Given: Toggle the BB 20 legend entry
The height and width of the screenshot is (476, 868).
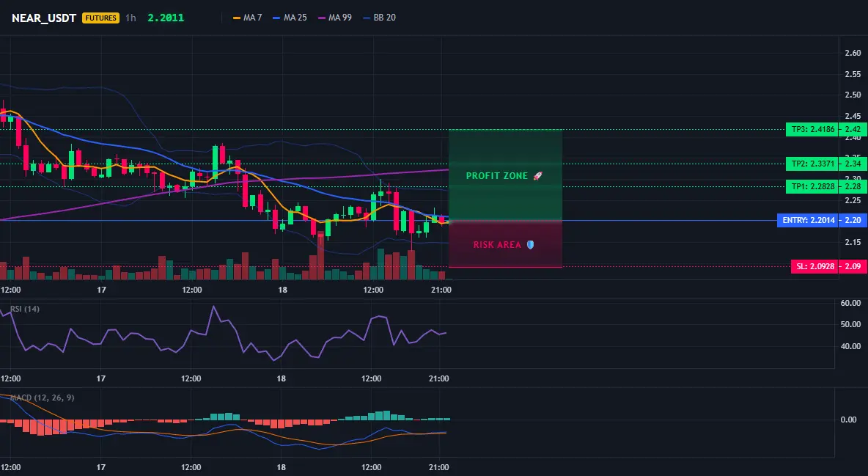Looking at the screenshot, I should click(x=379, y=18).
